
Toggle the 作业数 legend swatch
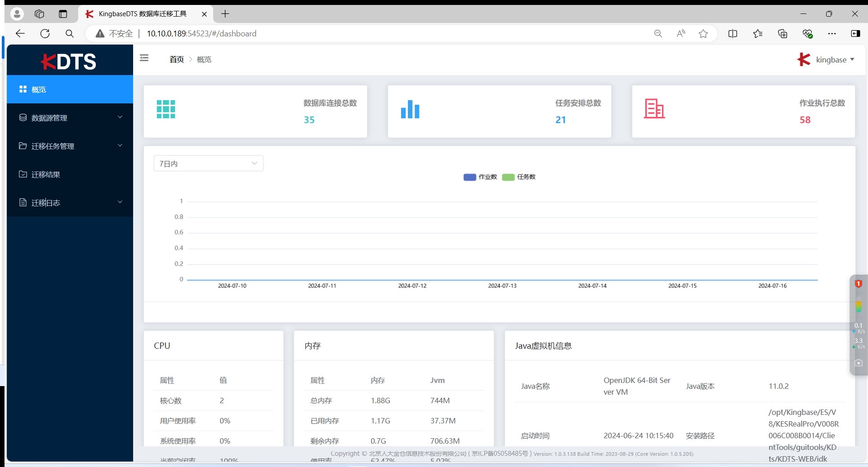point(470,177)
